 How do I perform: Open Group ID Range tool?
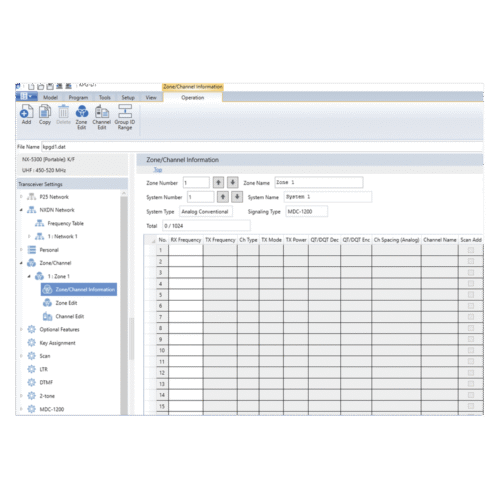tap(125, 117)
